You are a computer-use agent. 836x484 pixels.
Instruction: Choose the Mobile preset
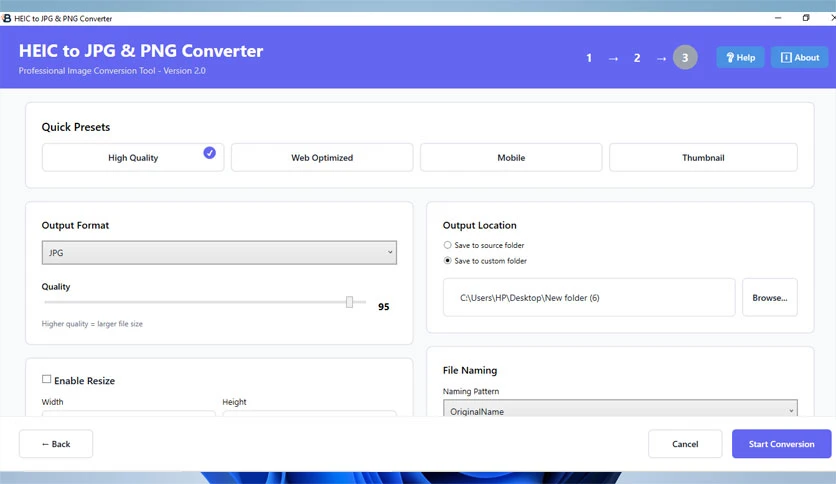511,157
